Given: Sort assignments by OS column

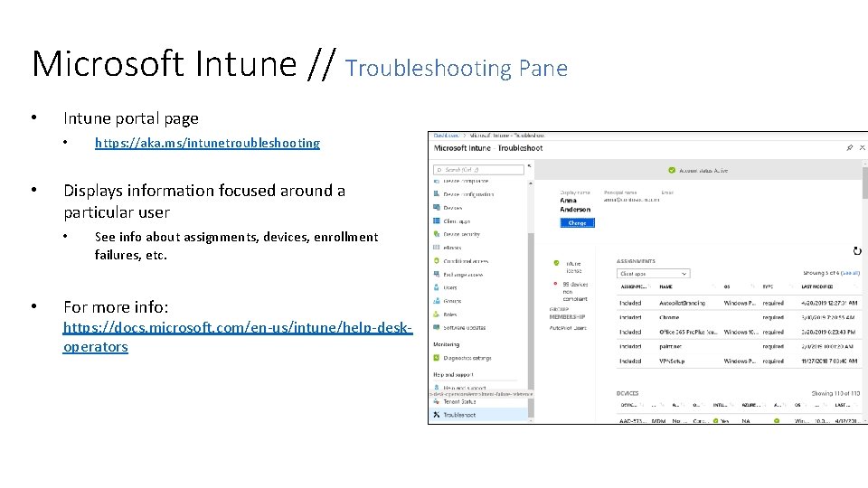Looking at the screenshot, I should 727,286.
